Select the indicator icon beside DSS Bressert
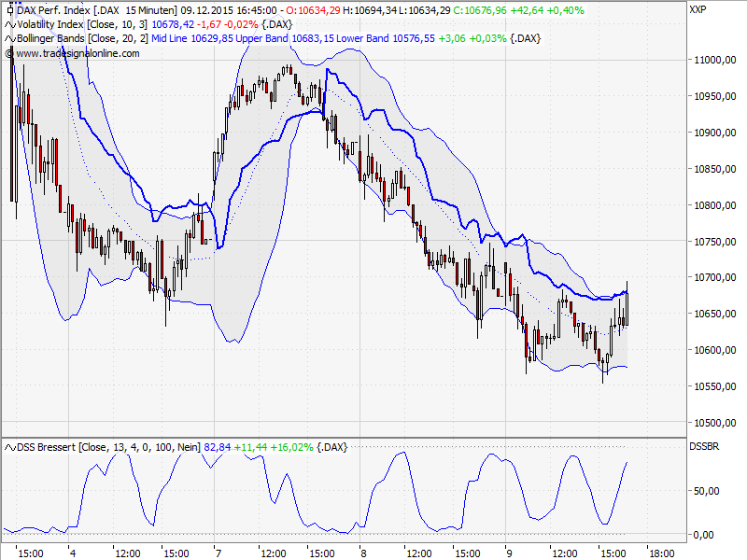 point(9,445)
